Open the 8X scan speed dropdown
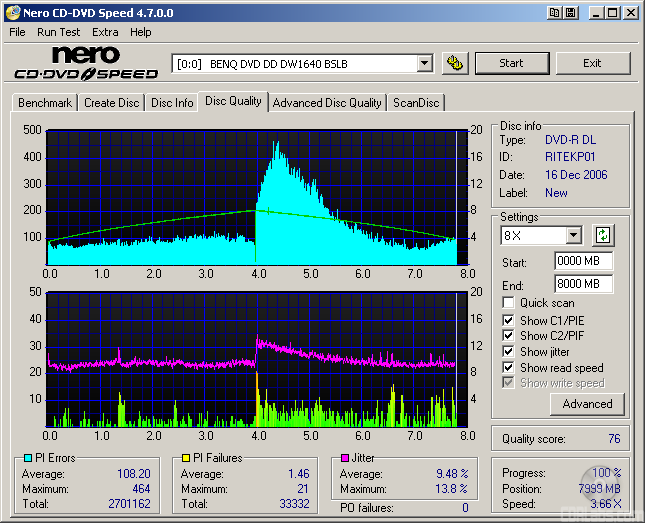Viewport: 645px width, 523px height. click(573, 236)
